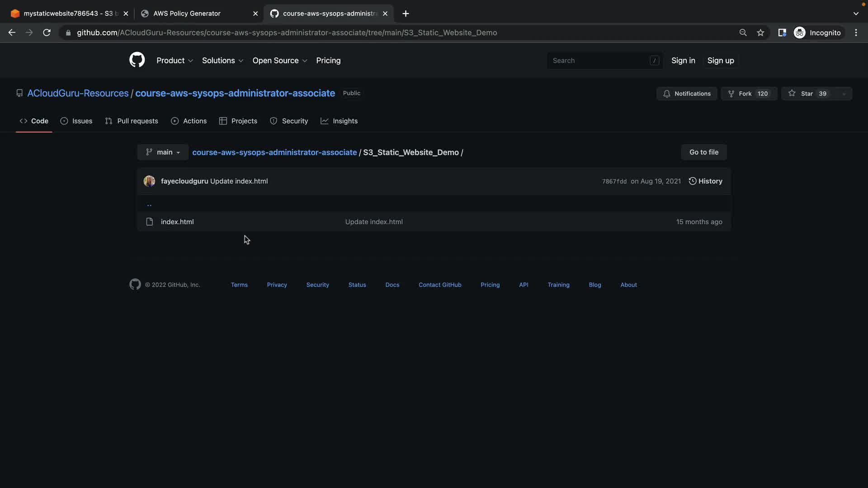Click the Notifications bell button
The width and height of the screenshot is (868, 488).
coord(686,94)
